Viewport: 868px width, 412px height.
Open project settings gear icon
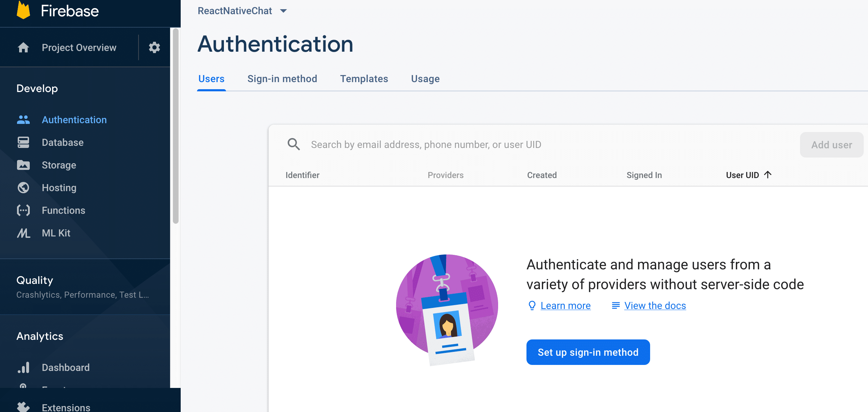(x=154, y=47)
